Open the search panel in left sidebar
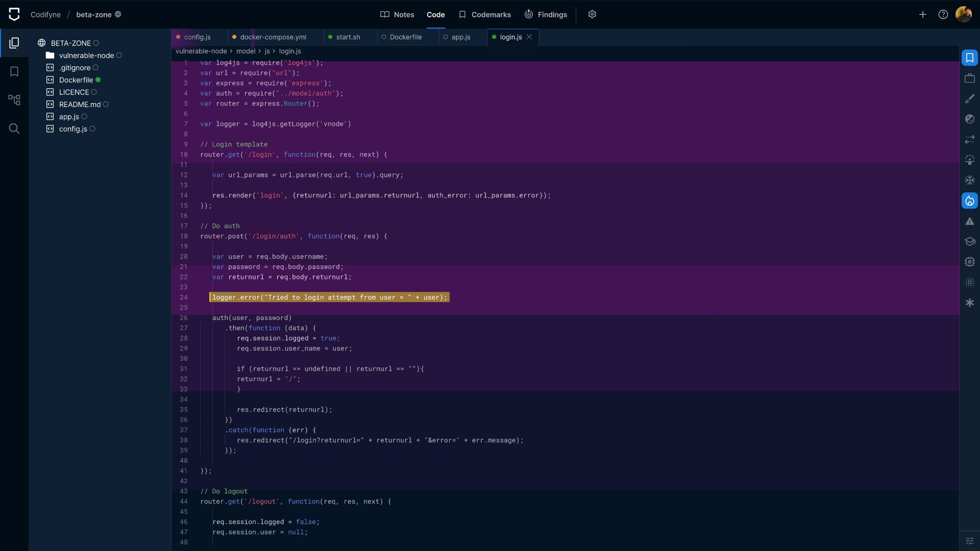The image size is (980, 551). pos(14,129)
